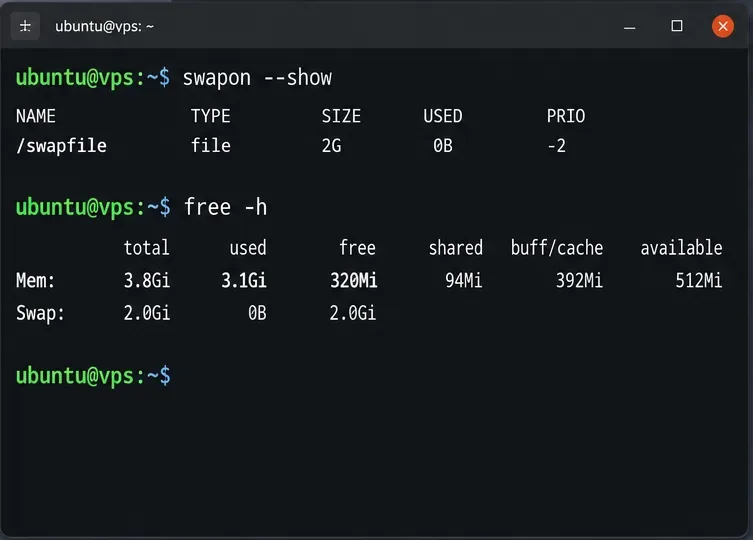Maximize the ubuntu@vps terminal window

click(x=677, y=26)
